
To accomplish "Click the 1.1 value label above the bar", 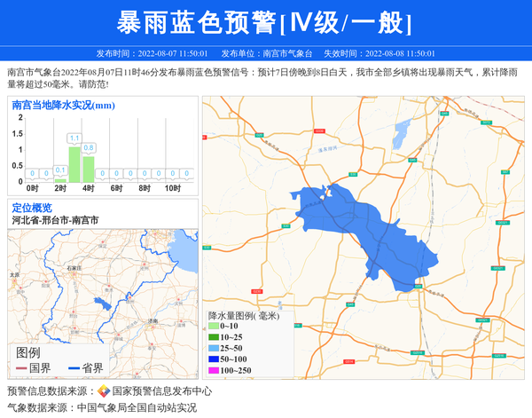I will click(x=74, y=138).
